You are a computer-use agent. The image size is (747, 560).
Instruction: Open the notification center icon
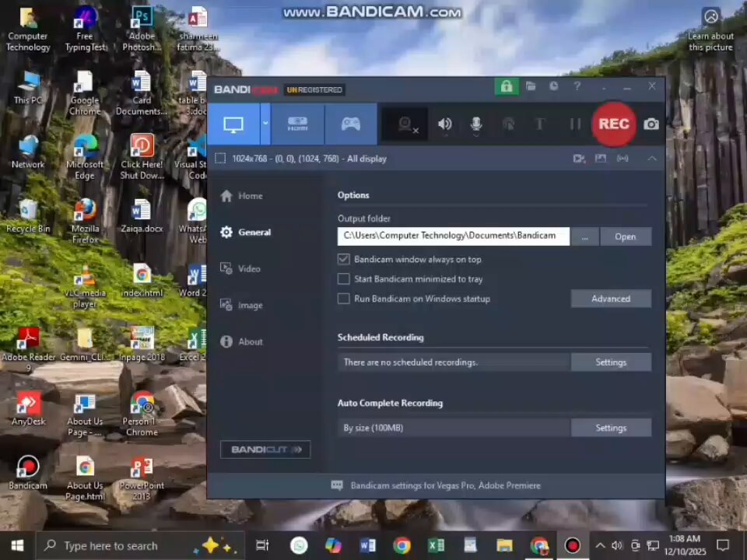[723, 546]
